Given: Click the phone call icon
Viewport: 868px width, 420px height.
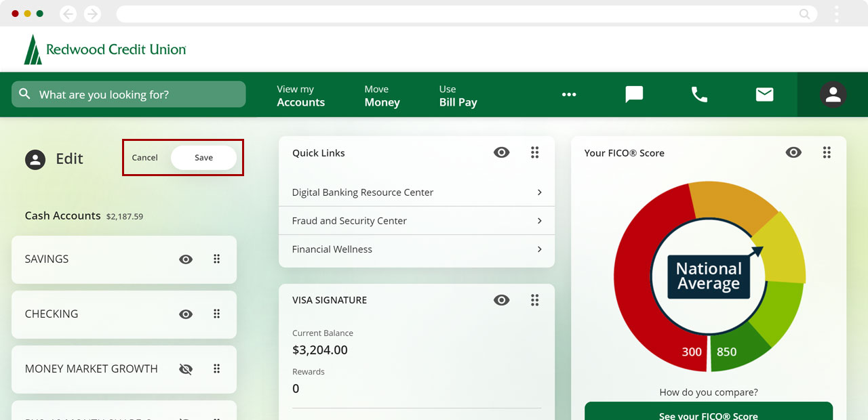Looking at the screenshot, I should click(699, 95).
